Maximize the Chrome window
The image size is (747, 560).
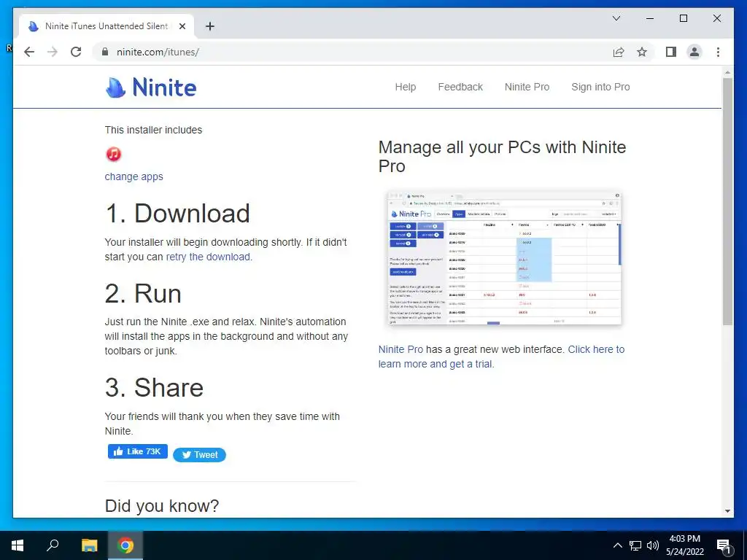coord(683,18)
